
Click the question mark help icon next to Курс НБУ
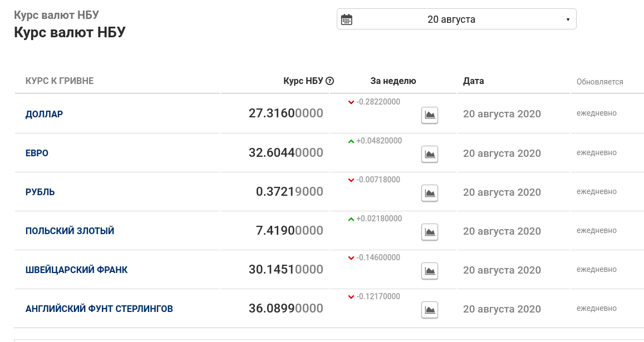click(330, 81)
